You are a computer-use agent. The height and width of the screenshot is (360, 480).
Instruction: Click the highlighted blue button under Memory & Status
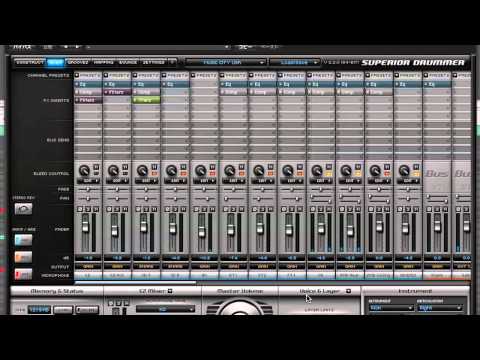tap(39, 310)
